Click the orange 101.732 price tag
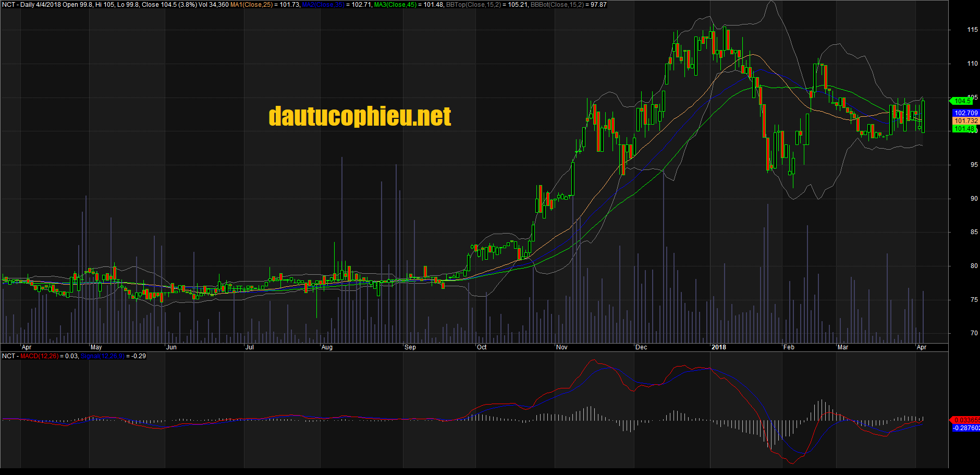Screen dimensions: 980x475 point(966,121)
